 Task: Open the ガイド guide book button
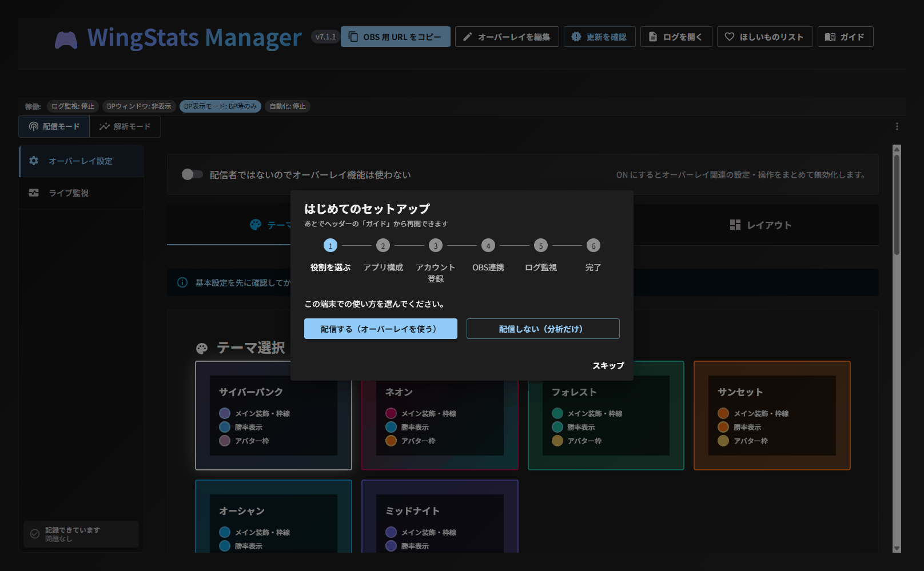pos(846,37)
